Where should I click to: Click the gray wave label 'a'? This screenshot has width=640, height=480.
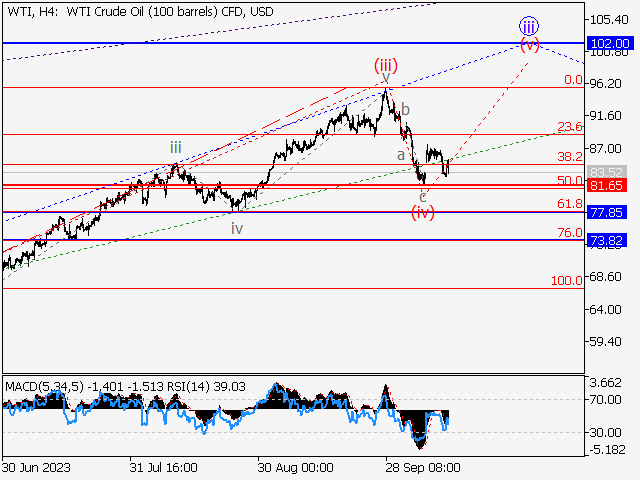point(401,155)
